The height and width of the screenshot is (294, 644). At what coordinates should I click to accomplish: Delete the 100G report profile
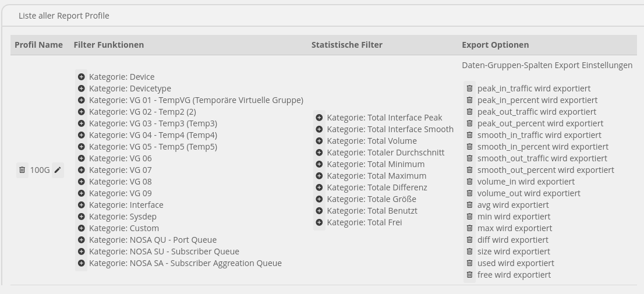(22, 170)
